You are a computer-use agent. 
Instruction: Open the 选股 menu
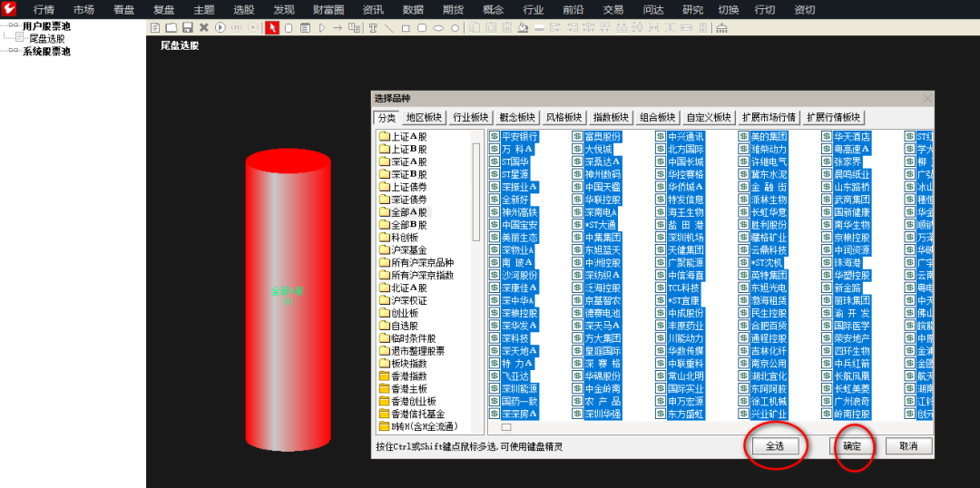244,9
